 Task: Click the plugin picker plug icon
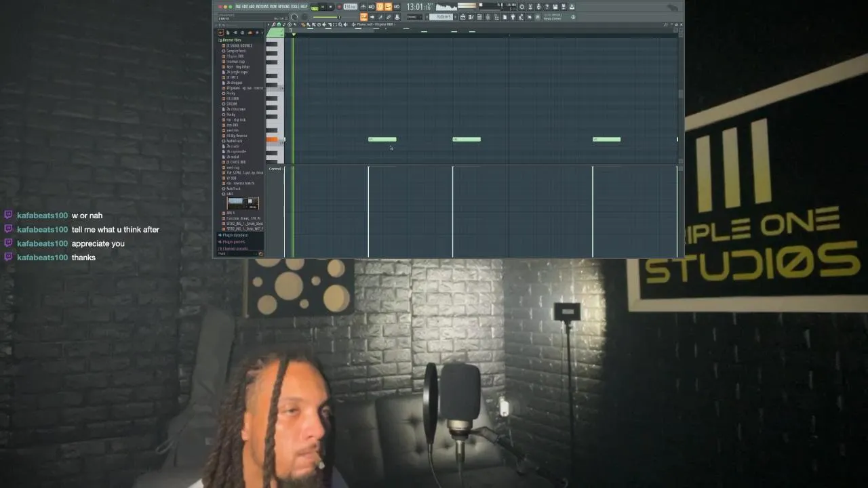pos(513,18)
